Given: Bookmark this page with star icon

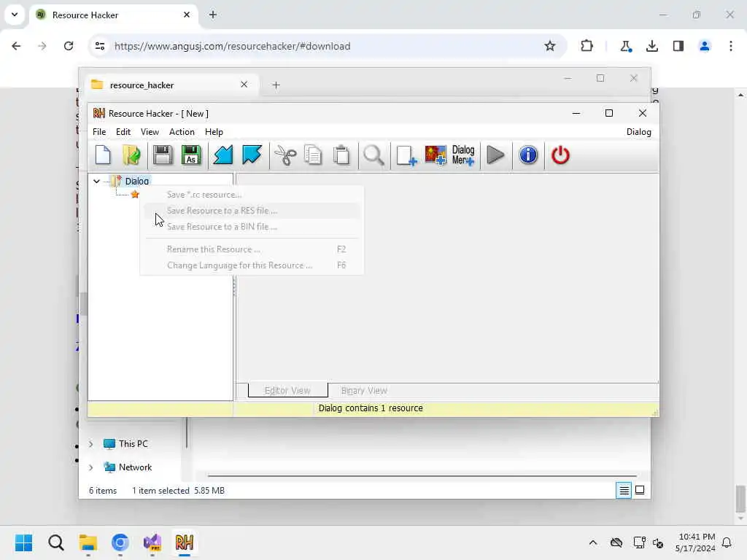Looking at the screenshot, I should [x=550, y=46].
